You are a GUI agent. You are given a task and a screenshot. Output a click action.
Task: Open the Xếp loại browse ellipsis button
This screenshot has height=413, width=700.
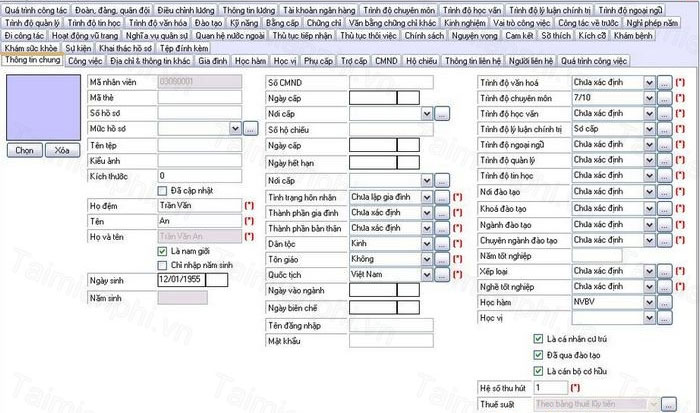coord(665,270)
